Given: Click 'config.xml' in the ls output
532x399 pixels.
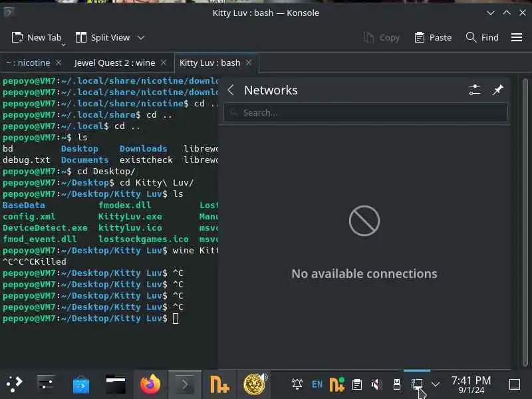Looking at the screenshot, I should pyautogui.click(x=29, y=217).
